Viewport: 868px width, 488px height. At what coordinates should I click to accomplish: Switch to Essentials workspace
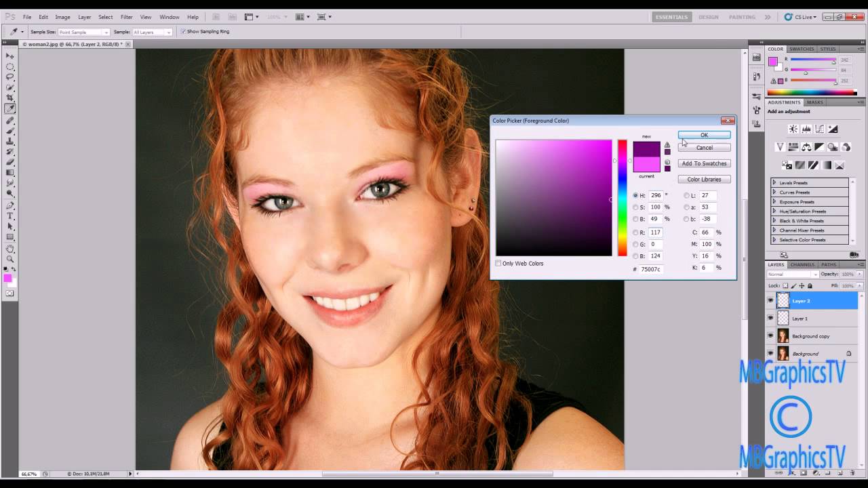click(x=671, y=17)
